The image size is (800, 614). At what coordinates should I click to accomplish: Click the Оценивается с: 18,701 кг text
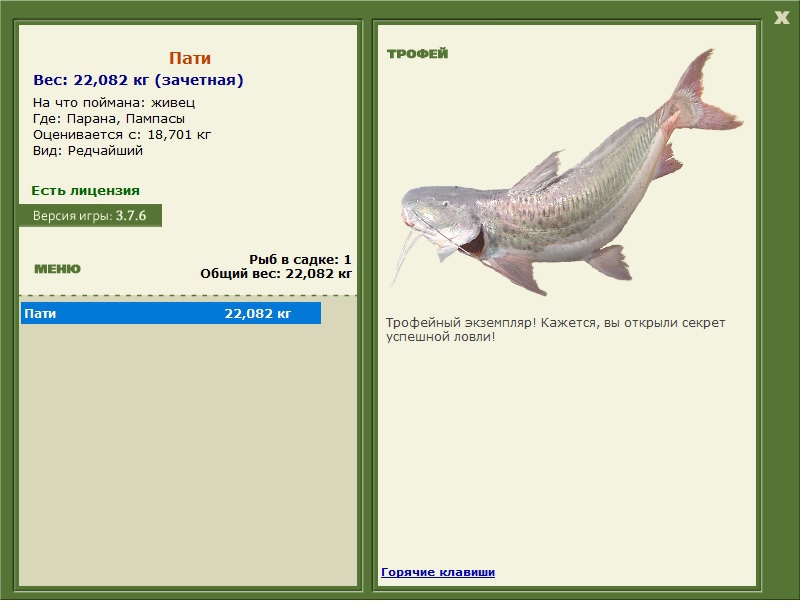point(122,135)
